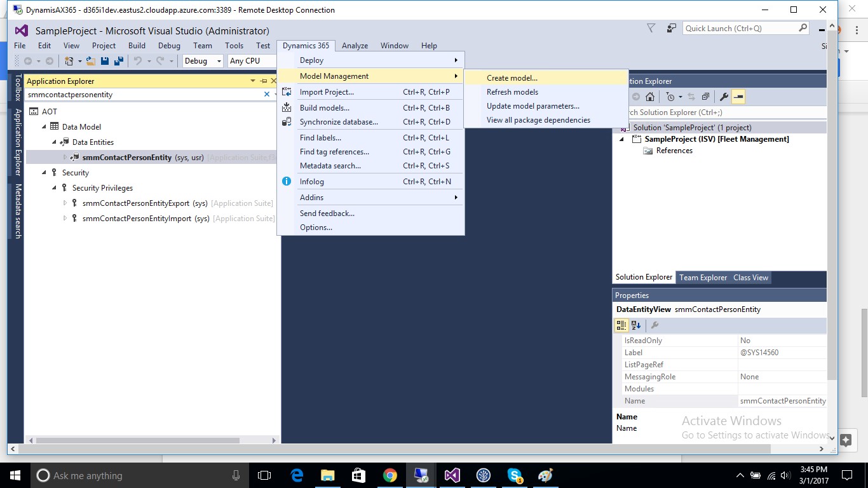Open Properties wrench icon in Solution Explorer toolbar
868x488 pixels.
pos(724,97)
